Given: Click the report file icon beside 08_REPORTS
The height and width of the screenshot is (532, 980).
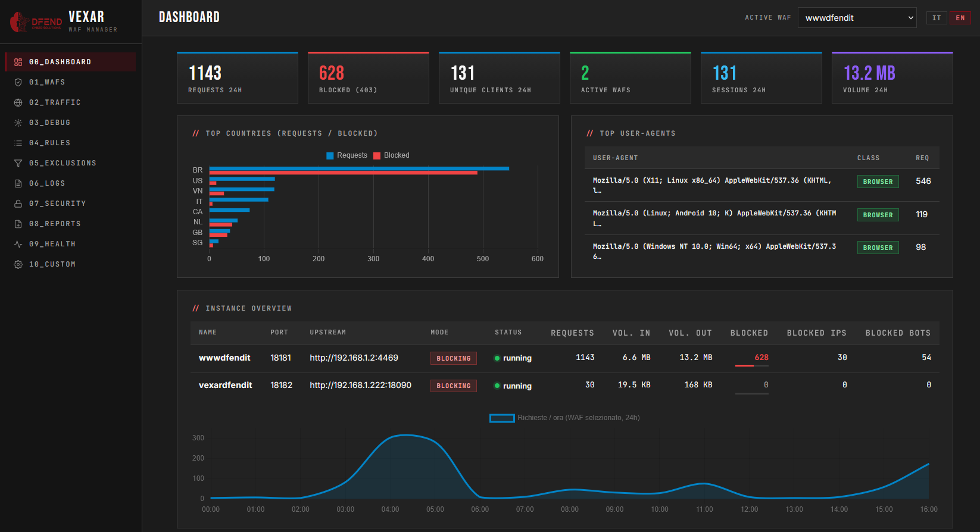Looking at the screenshot, I should pyautogui.click(x=18, y=224).
